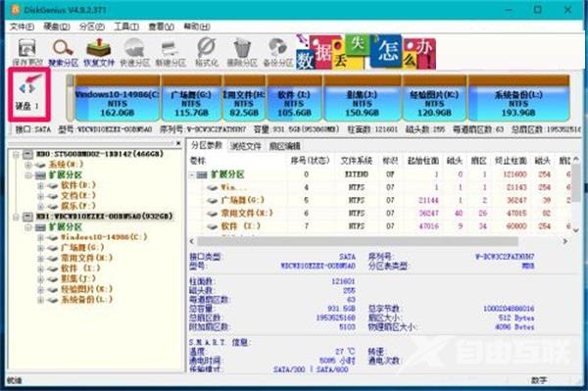Viewport: 588px width, 391px height.
Task: Select the Windows10-14986(C:) partition bar
Action: pos(118,99)
